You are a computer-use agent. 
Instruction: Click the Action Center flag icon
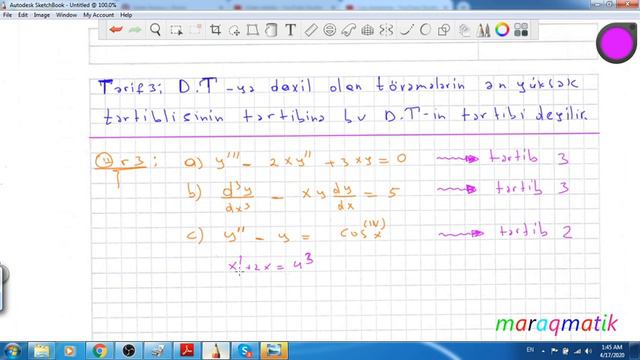554,351
